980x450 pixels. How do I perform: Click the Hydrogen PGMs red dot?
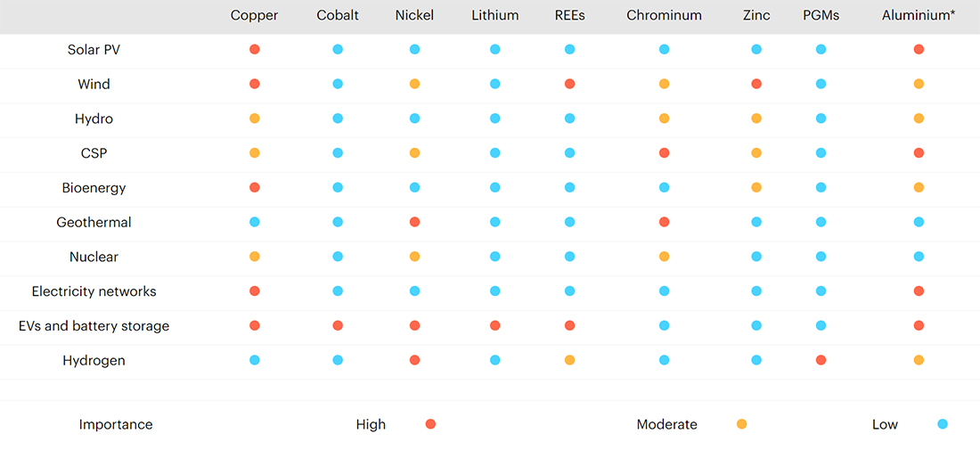[x=821, y=360]
